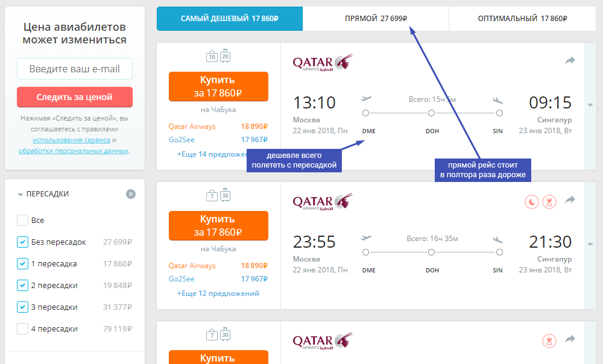603x364 pixels.
Task: Click hourglass icon on 23:55 flight card
Action: [549, 201]
